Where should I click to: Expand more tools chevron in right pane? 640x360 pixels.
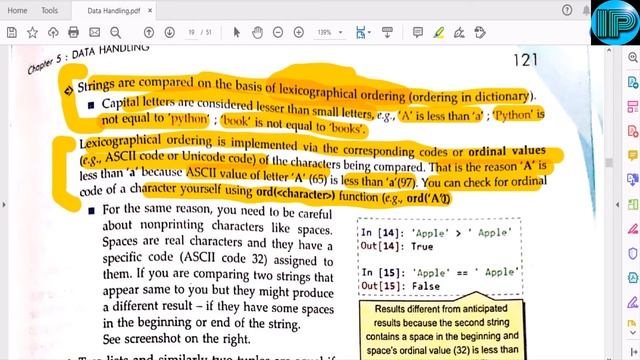tap(633, 333)
